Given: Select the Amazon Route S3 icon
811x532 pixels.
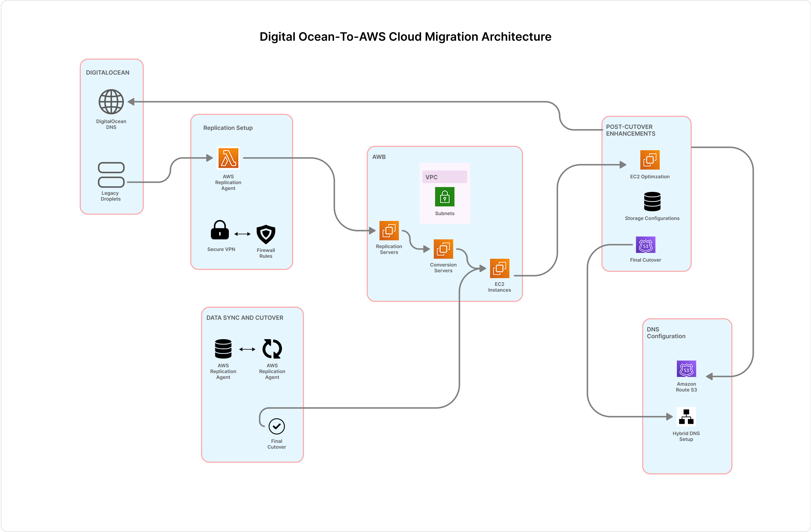Looking at the screenshot, I should click(686, 369).
